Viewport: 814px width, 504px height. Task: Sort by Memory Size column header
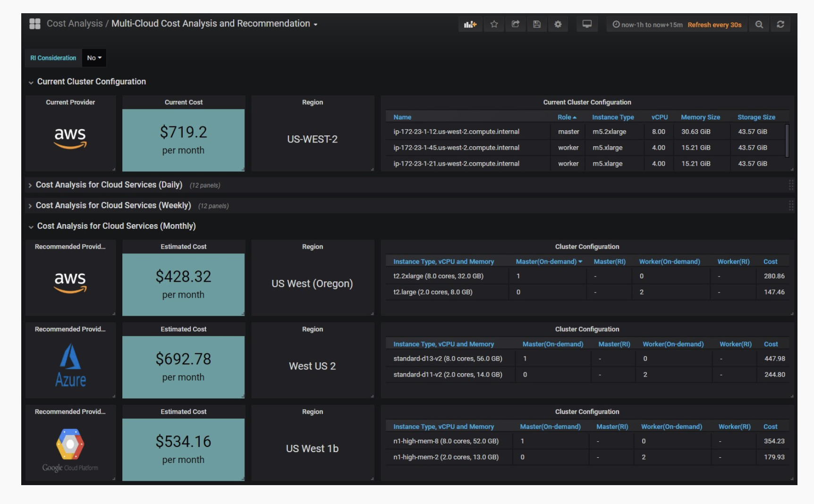[x=700, y=117]
